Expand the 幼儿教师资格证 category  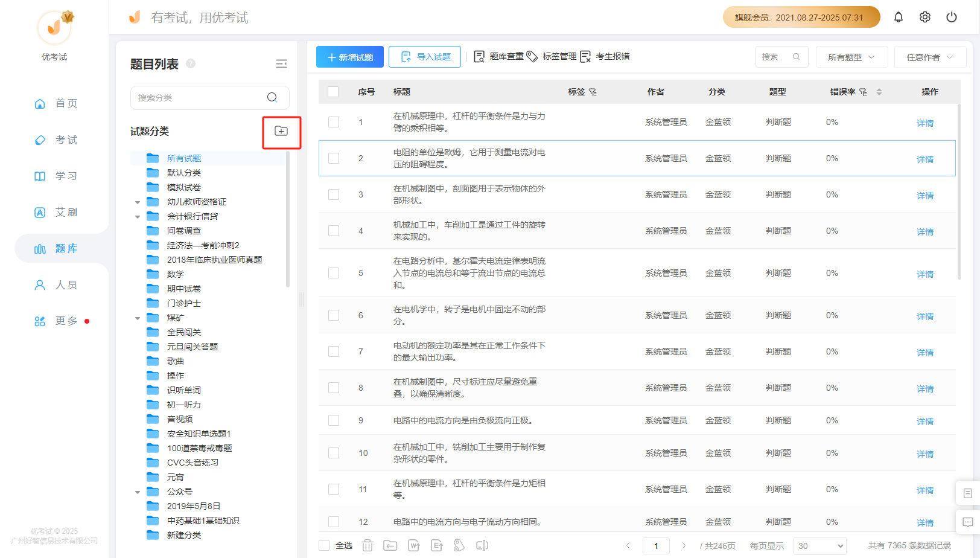point(138,202)
